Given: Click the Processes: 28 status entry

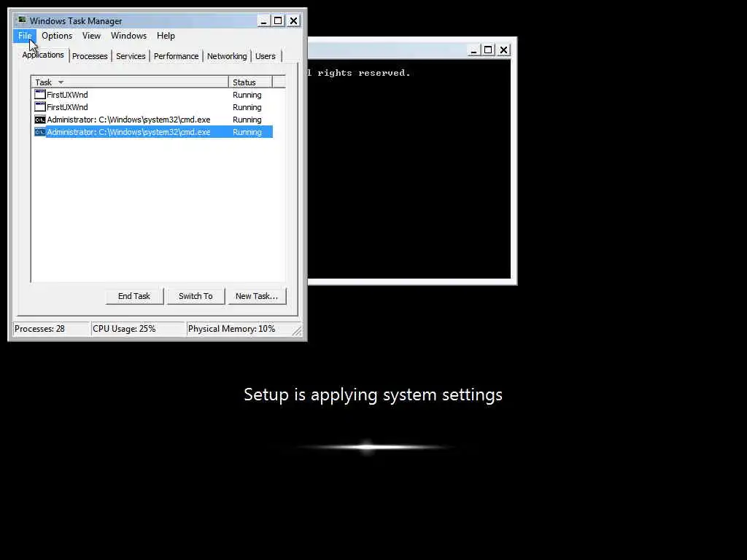Looking at the screenshot, I should click(51, 329).
